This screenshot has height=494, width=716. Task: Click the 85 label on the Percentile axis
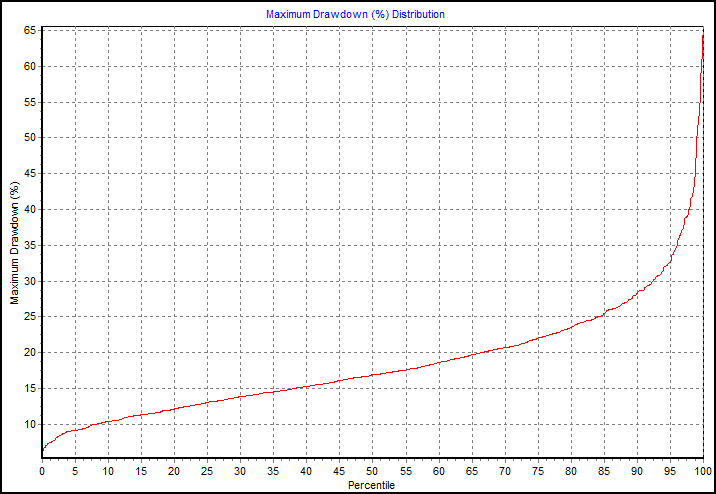pos(604,471)
